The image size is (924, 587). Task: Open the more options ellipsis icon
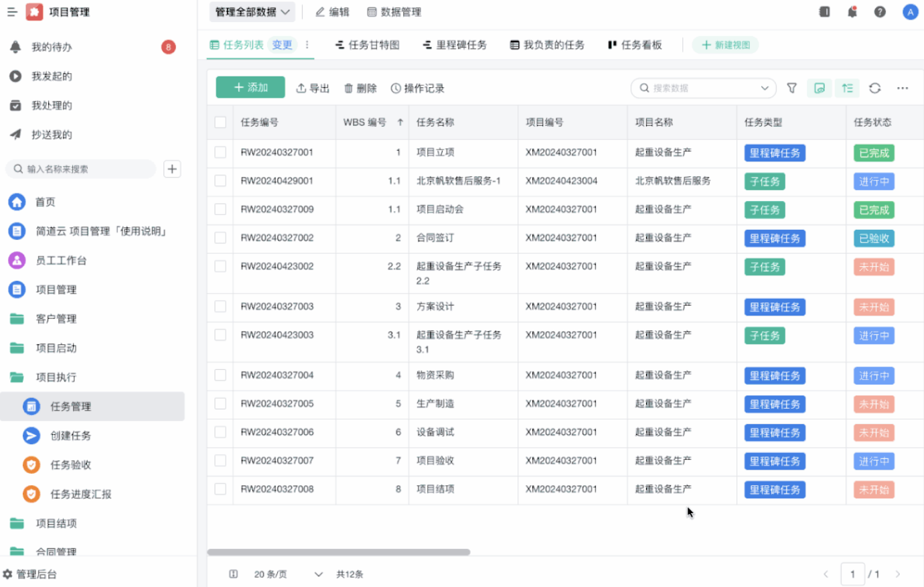pyautogui.click(x=903, y=88)
